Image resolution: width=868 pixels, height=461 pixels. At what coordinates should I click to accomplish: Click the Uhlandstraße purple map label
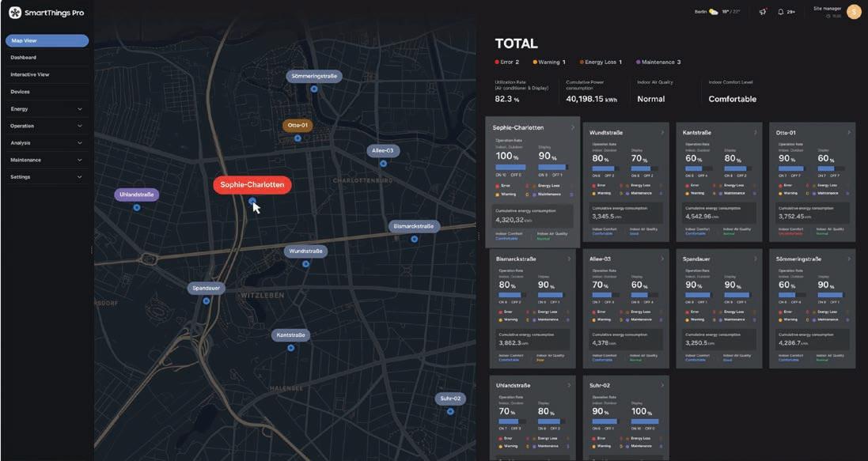pyautogui.click(x=137, y=195)
